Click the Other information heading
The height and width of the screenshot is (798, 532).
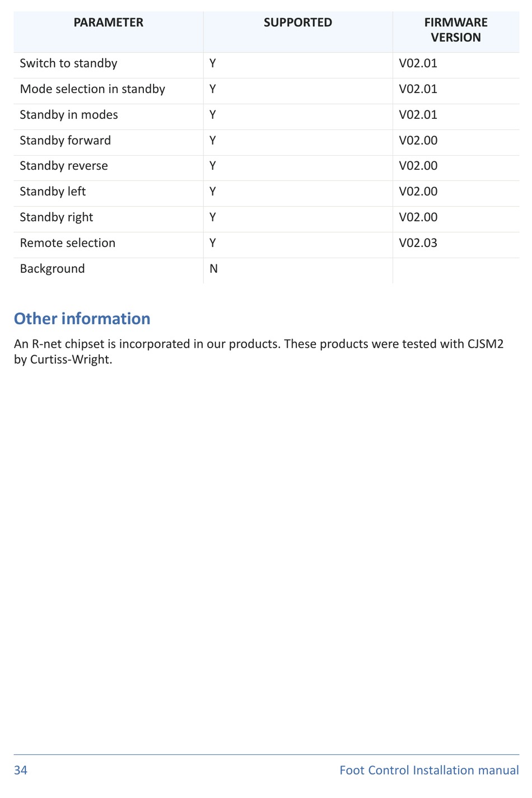pyautogui.click(x=82, y=319)
